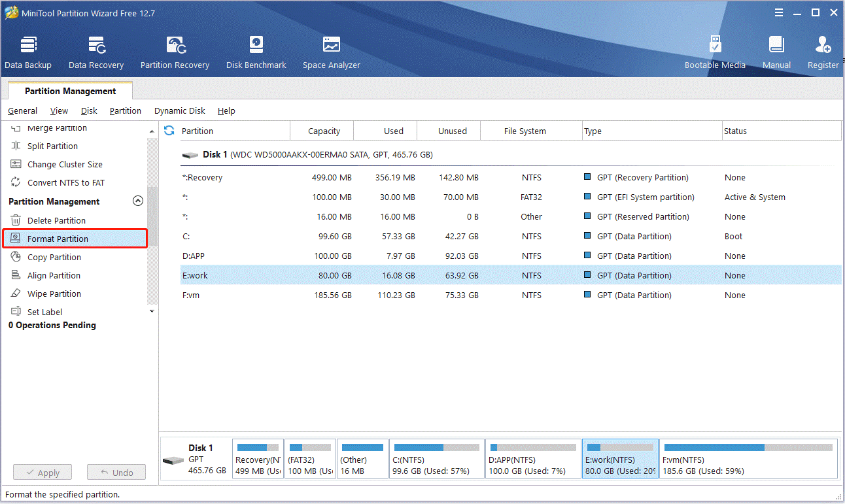Sort by File System column header
Image resolution: width=845 pixels, height=504 pixels.
(531, 131)
